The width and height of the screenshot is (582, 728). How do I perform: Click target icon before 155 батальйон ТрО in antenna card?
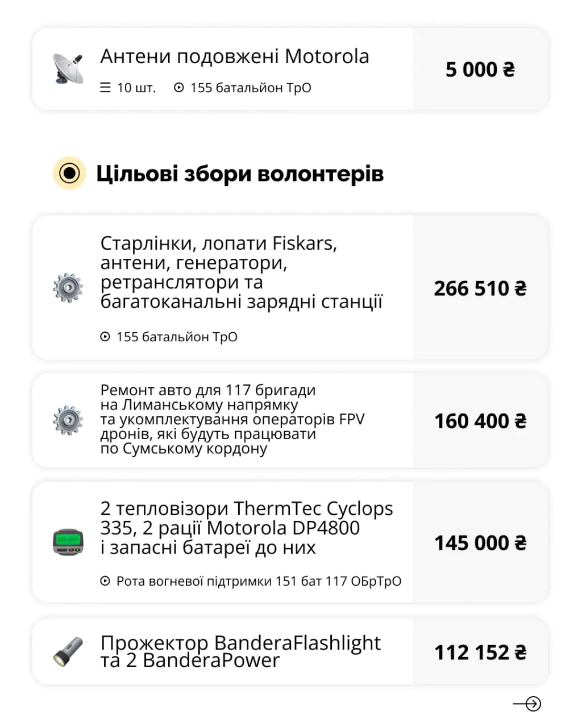tap(179, 88)
